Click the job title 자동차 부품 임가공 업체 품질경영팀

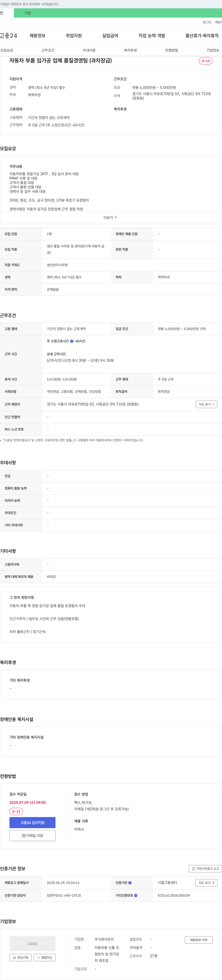[x=60, y=60]
